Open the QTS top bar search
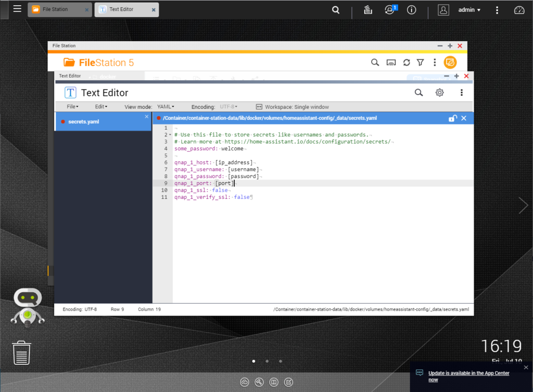533x392 pixels. point(336,10)
